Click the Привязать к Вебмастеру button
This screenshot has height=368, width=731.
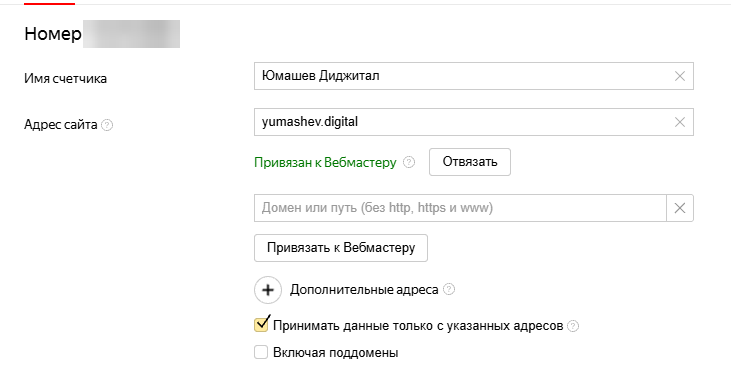341,248
